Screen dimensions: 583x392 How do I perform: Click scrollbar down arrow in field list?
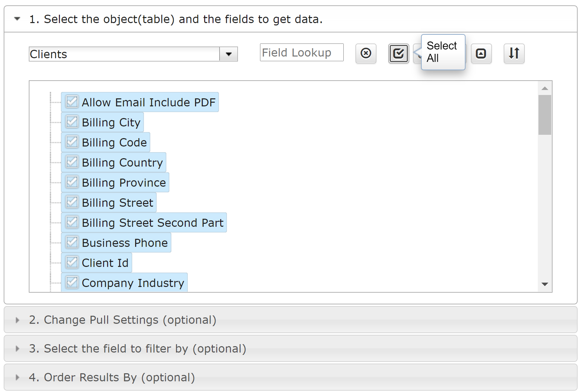(545, 284)
